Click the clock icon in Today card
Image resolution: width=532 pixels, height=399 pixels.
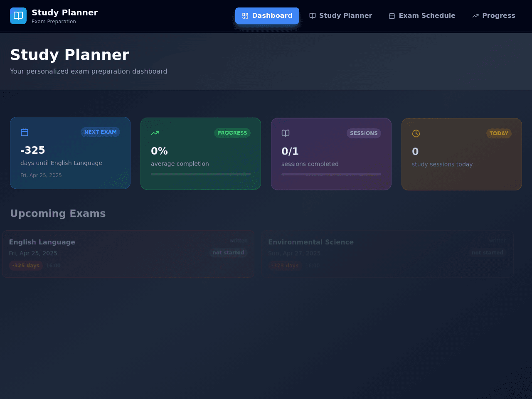416,133
